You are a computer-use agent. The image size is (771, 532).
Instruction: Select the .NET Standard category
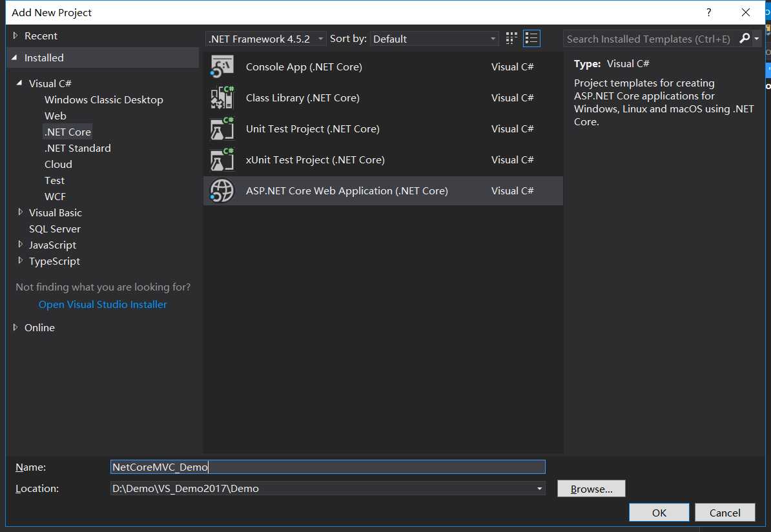pyautogui.click(x=77, y=148)
